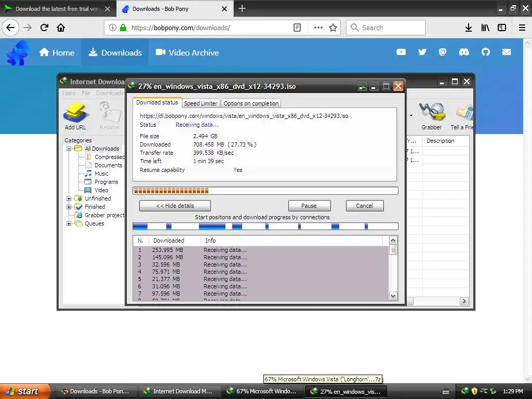Open the GitHub icon in site header

coord(486,52)
